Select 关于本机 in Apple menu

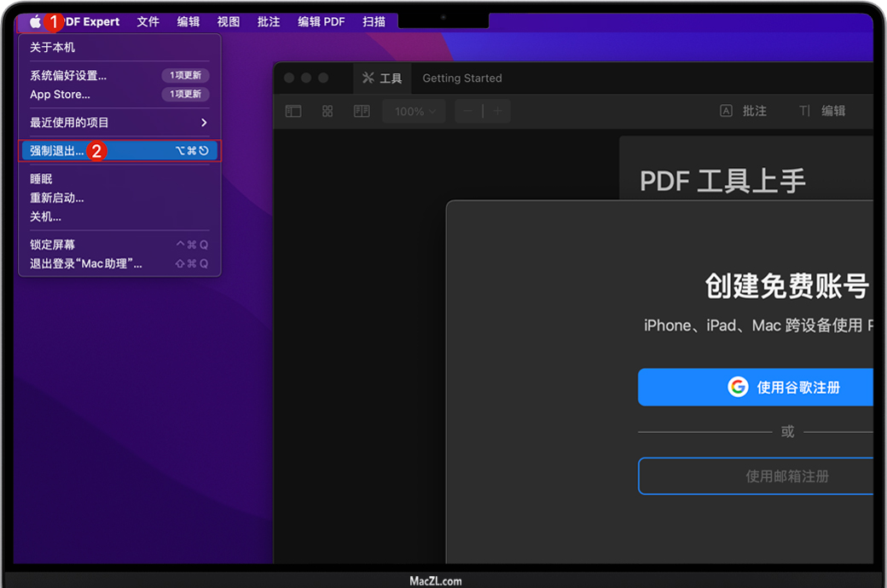coord(119,48)
